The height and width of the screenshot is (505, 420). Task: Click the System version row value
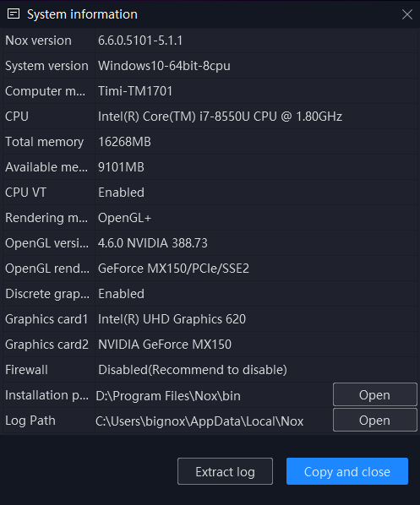[x=164, y=66]
